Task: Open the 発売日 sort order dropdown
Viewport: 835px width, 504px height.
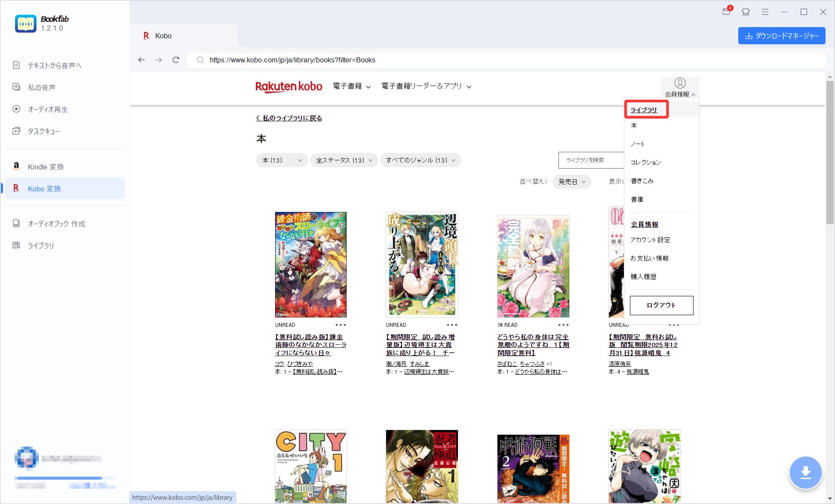Action: (571, 181)
